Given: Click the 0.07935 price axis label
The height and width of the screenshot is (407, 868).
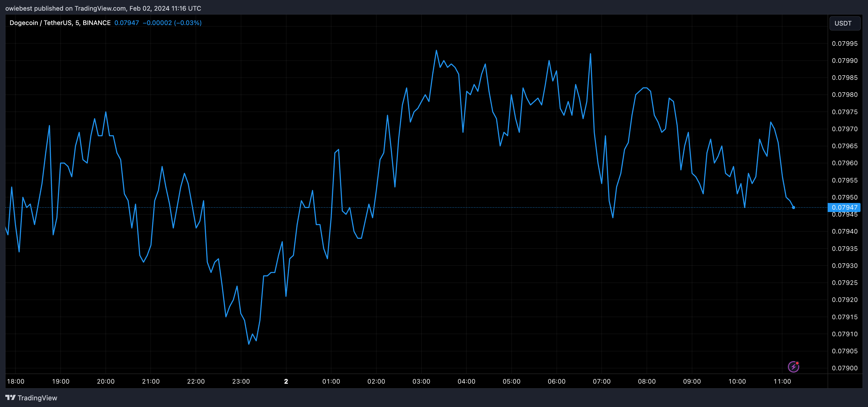Looking at the screenshot, I should pyautogui.click(x=845, y=248).
